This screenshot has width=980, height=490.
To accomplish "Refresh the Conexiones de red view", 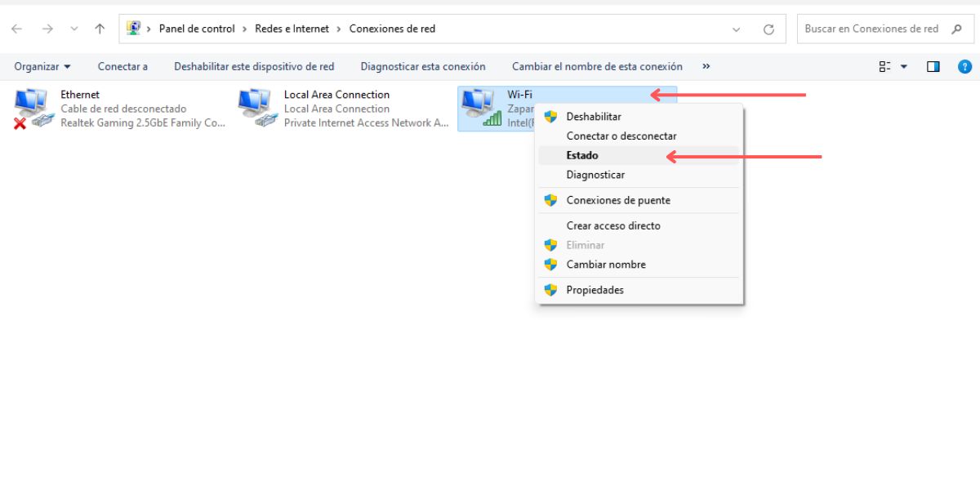I will click(768, 29).
